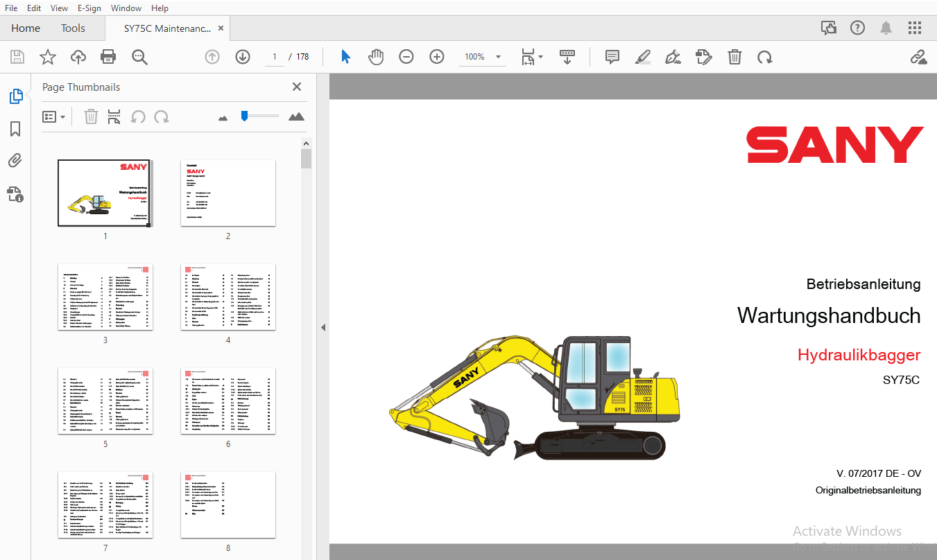Open Edit PDF tool icon
This screenshot has width=937, height=560.
tap(704, 57)
